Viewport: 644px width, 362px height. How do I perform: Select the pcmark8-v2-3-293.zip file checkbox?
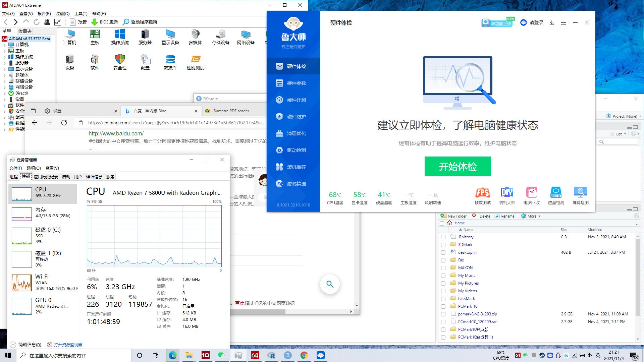[x=443, y=314]
